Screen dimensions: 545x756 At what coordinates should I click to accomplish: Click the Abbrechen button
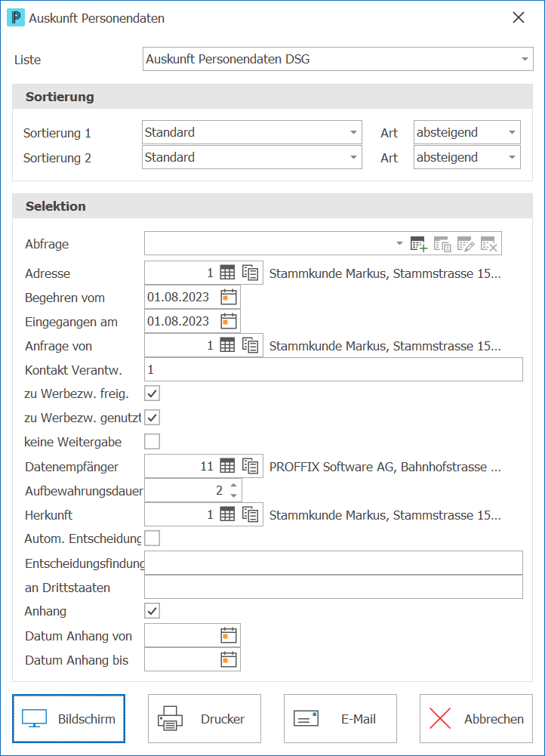(x=476, y=718)
